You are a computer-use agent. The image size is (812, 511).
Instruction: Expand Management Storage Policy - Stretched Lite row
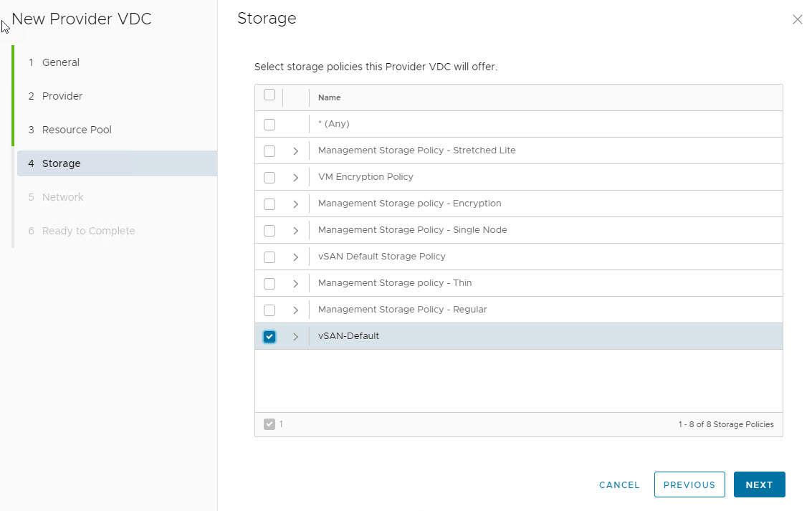[295, 151]
